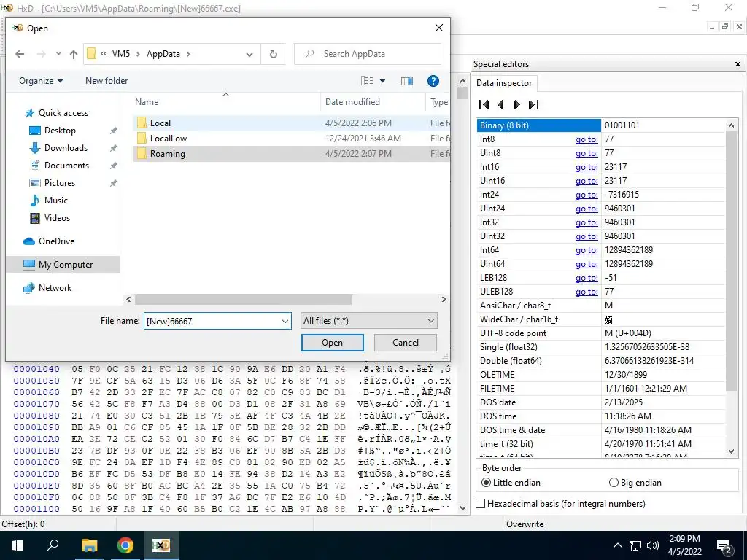The image size is (747, 560).
Task: Click go to link for Int64
Action: 587,250
